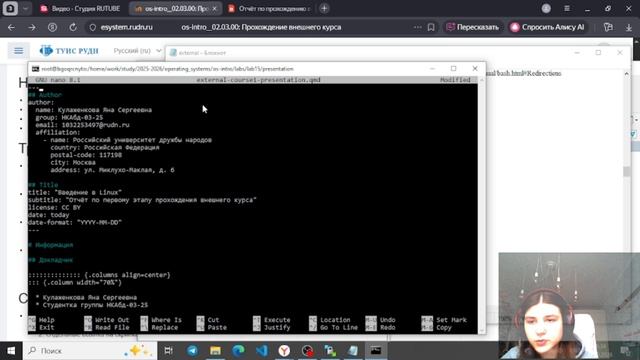Open the terminal taskbar icon
This screenshot has width=640, height=360.
coord(376,351)
